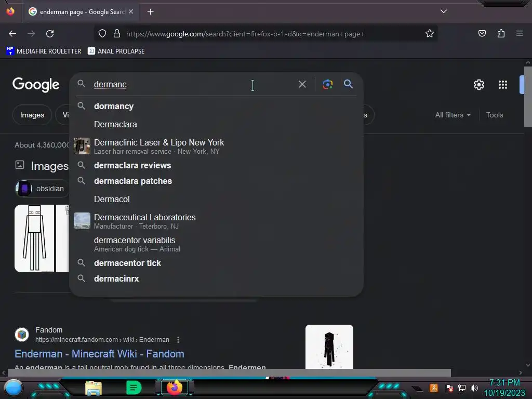This screenshot has width=532, height=399.
Task: Open the tracking protection shield icon
Action: point(102,34)
